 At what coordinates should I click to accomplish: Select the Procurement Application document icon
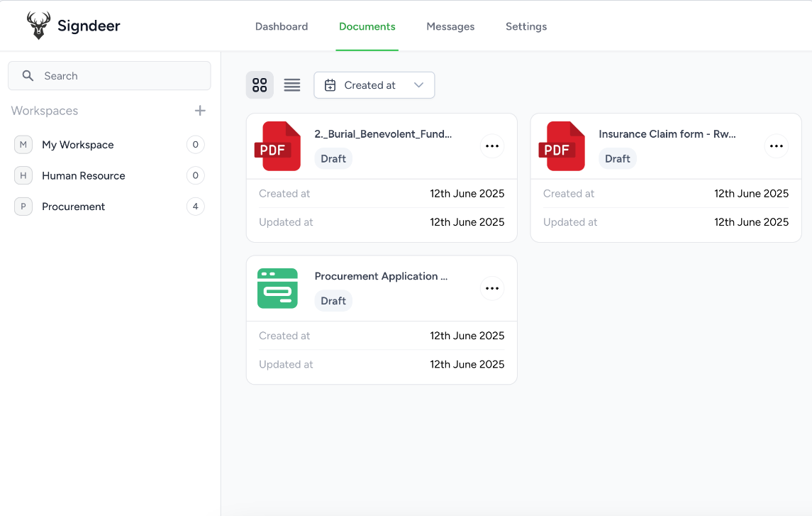(277, 288)
